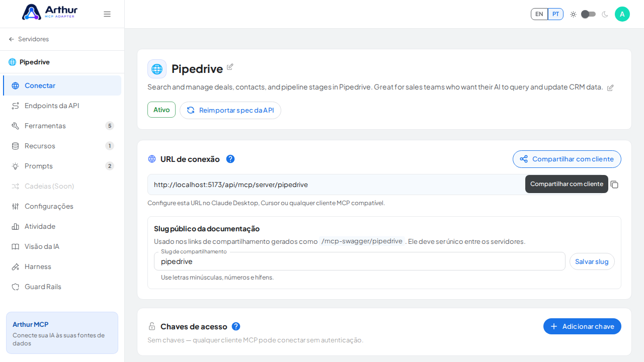The width and height of the screenshot is (644, 362).
Task: Open user avatar A menu
Action: tap(622, 14)
